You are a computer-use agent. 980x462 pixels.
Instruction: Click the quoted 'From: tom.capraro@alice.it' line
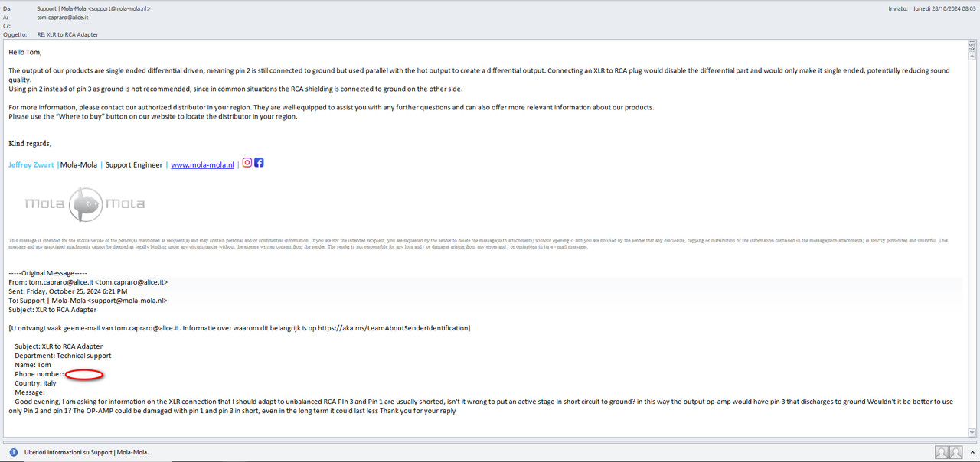[88, 282]
